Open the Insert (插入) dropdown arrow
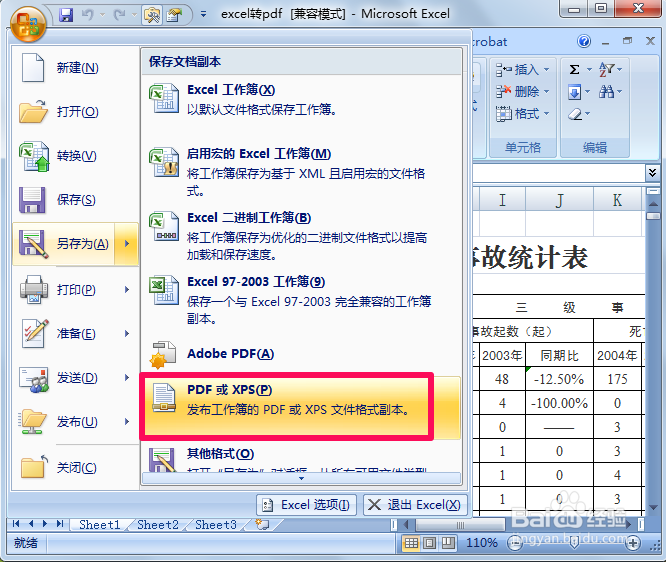 (547, 69)
